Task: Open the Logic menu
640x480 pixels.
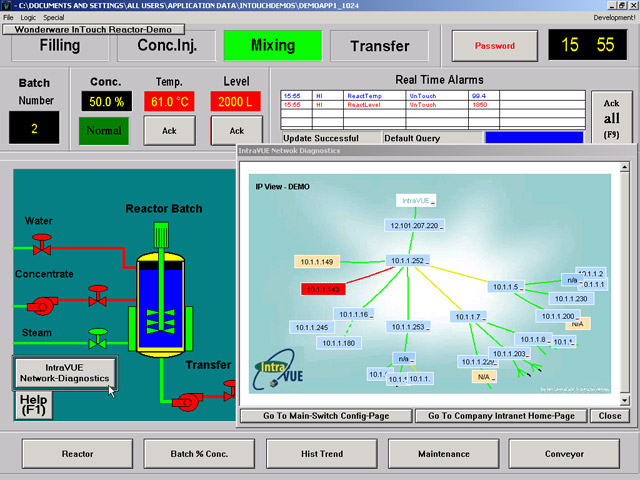Action: click(x=28, y=18)
